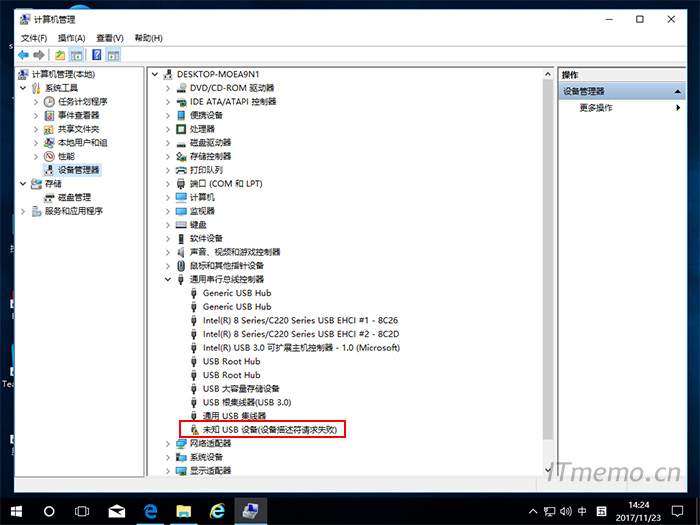Image resolution: width=700 pixels, height=525 pixels.
Task: Open the 操作(A) menu
Action: pos(71,38)
